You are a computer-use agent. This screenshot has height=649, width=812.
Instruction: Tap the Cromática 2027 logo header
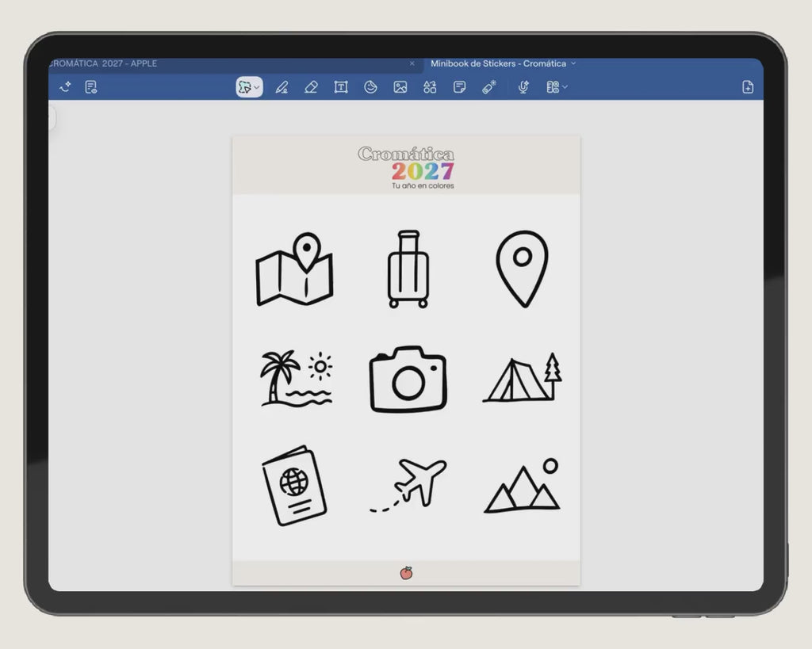click(x=407, y=168)
